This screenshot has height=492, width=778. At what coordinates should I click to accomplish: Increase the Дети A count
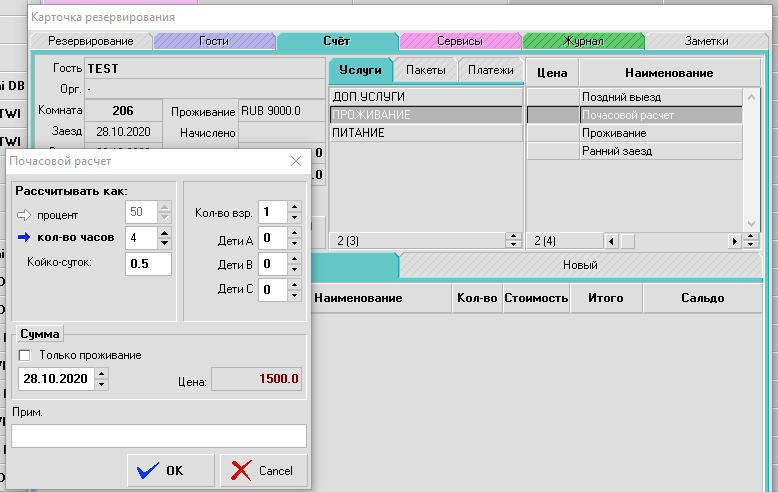point(293,233)
